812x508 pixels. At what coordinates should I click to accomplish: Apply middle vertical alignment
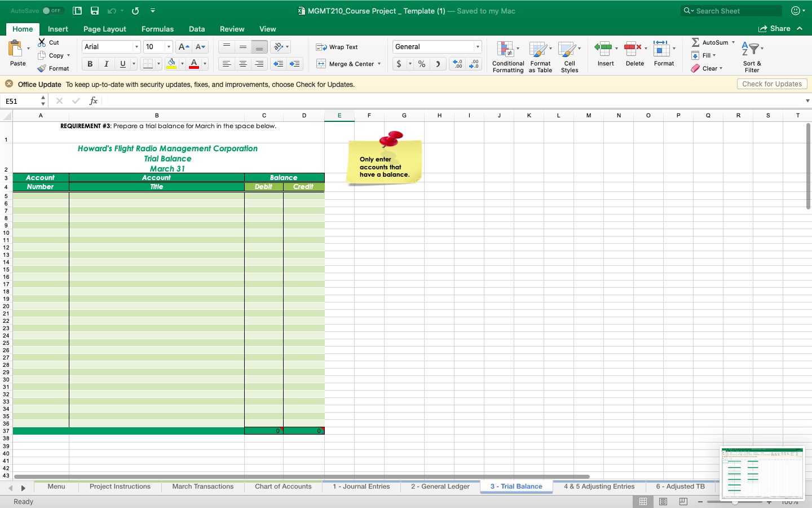coord(243,47)
